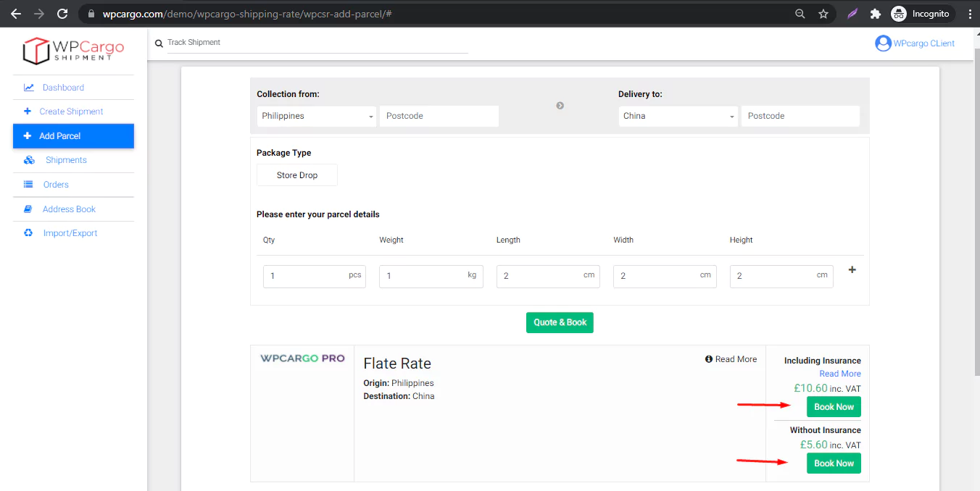Click the WPcargo Client user avatar icon

[x=883, y=43]
